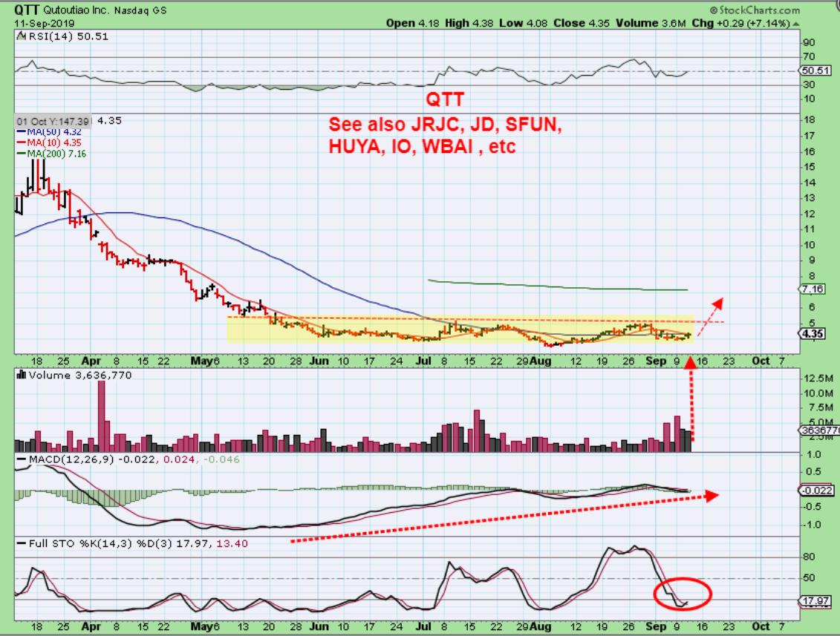
Task: Click the up triangle beside Chg percentage
Action: pos(796,24)
